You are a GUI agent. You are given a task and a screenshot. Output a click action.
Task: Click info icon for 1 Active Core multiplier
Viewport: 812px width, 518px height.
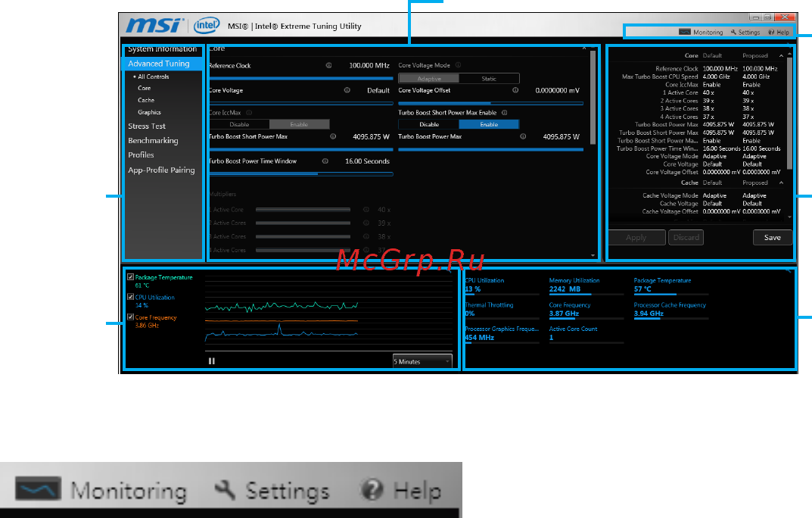366,210
